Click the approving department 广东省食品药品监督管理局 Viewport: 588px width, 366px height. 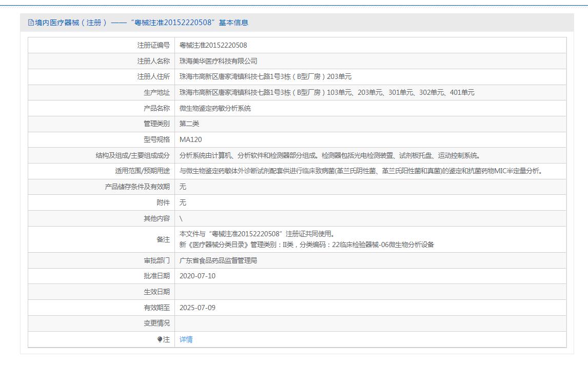click(x=218, y=260)
